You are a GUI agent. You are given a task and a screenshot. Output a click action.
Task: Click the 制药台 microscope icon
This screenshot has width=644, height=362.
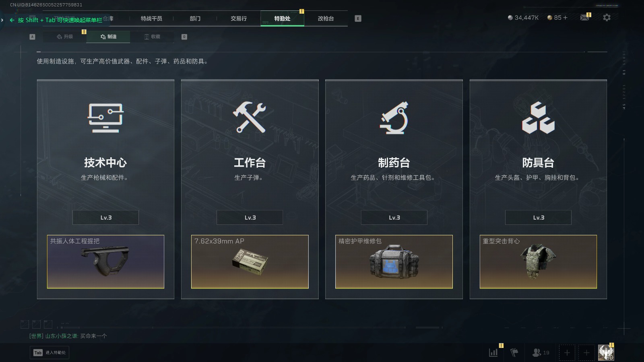394,118
